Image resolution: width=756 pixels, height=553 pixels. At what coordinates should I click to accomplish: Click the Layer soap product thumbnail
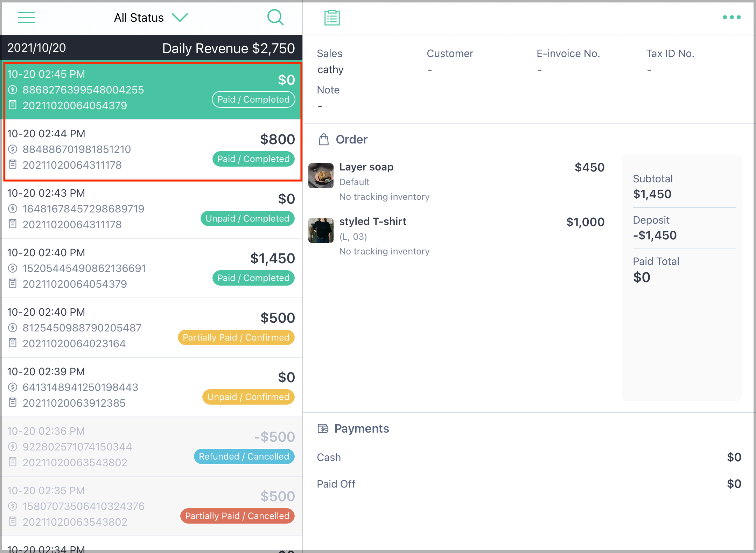tap(321, 176)
